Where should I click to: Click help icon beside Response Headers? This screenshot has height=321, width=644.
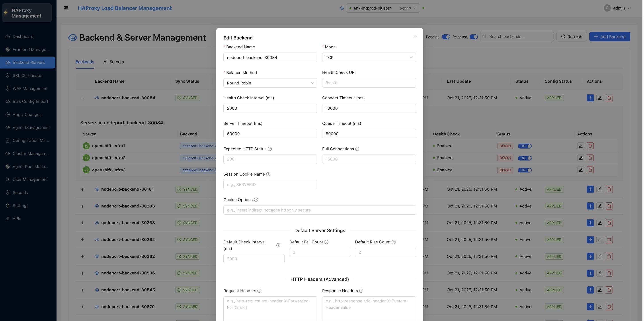click(361, 291)
